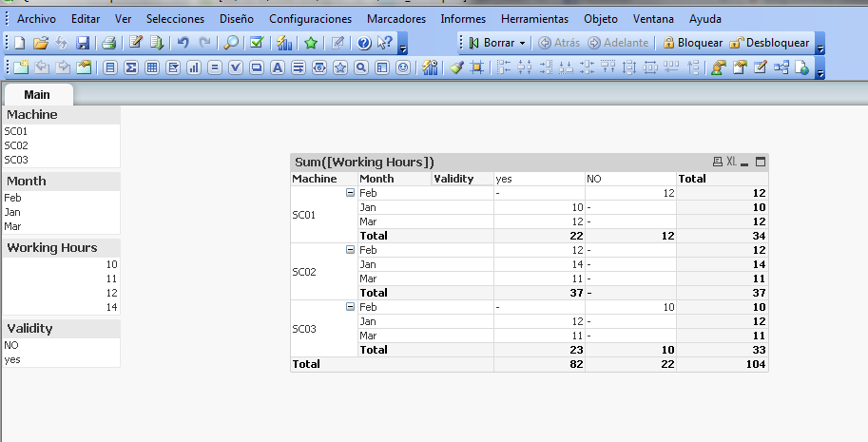The width and height of the screenshot is (868, 442).
Task: Create a statistics box with the sigma icon
Action: pos(131,67)
